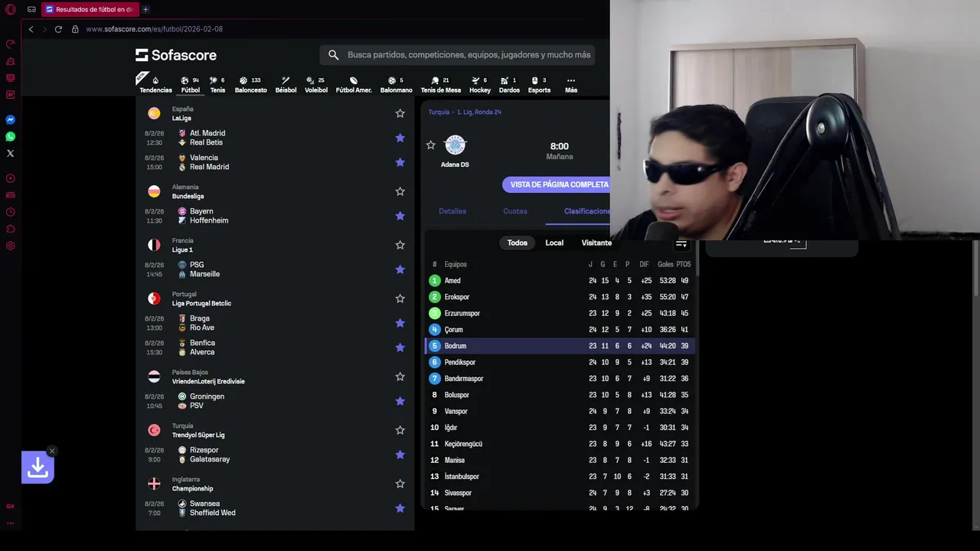Toggle star for Bayern vs Hoffenheim

tap(400, 216)
